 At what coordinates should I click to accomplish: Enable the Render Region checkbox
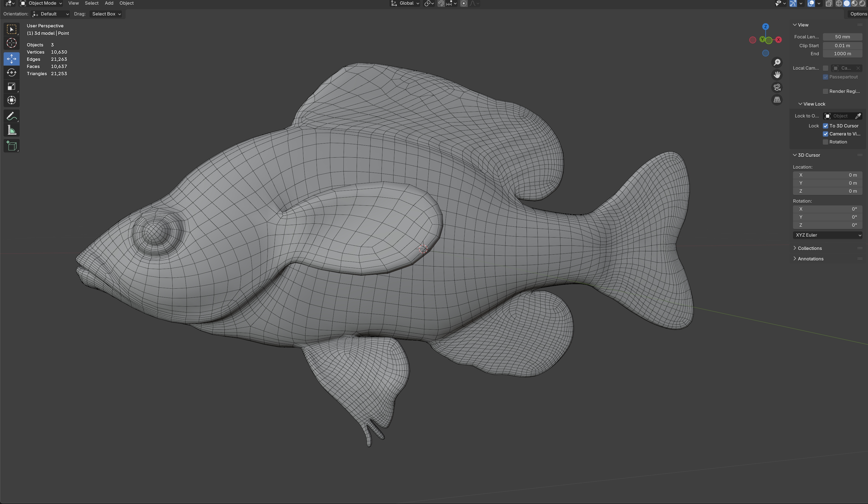825,91
